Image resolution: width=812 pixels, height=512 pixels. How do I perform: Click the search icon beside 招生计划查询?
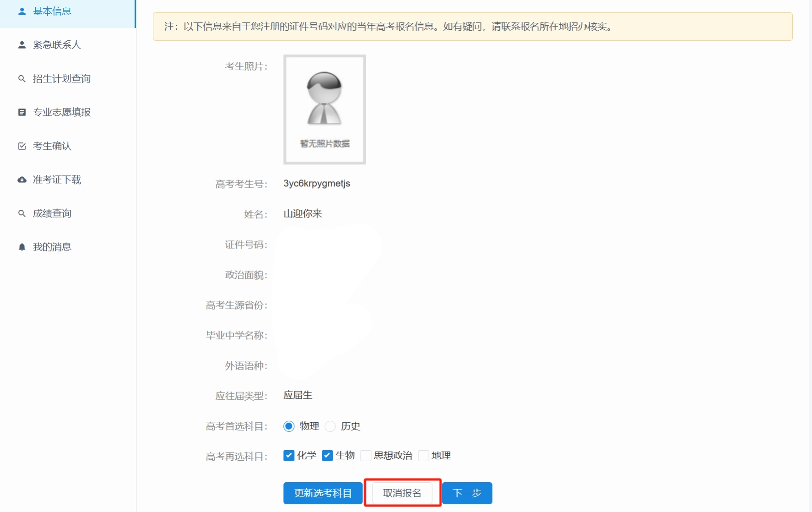[x=22, y=79]
